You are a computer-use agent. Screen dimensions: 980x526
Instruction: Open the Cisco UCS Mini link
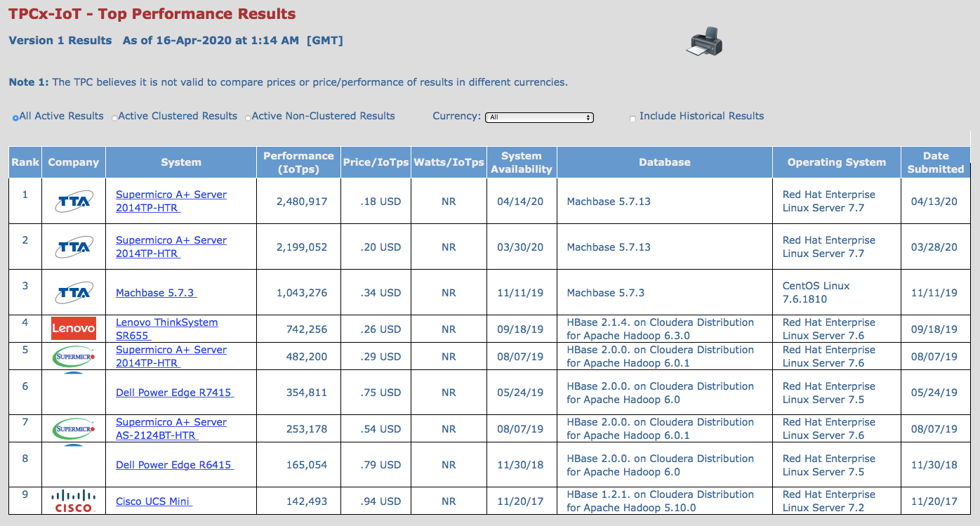[154, 501]
